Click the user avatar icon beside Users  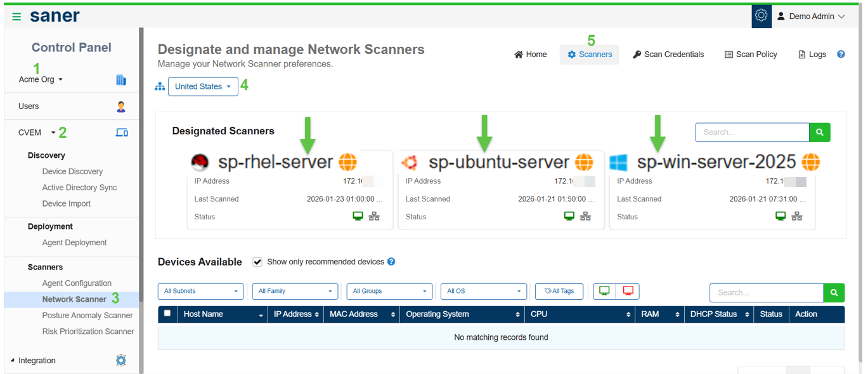[x=121, y=106]
